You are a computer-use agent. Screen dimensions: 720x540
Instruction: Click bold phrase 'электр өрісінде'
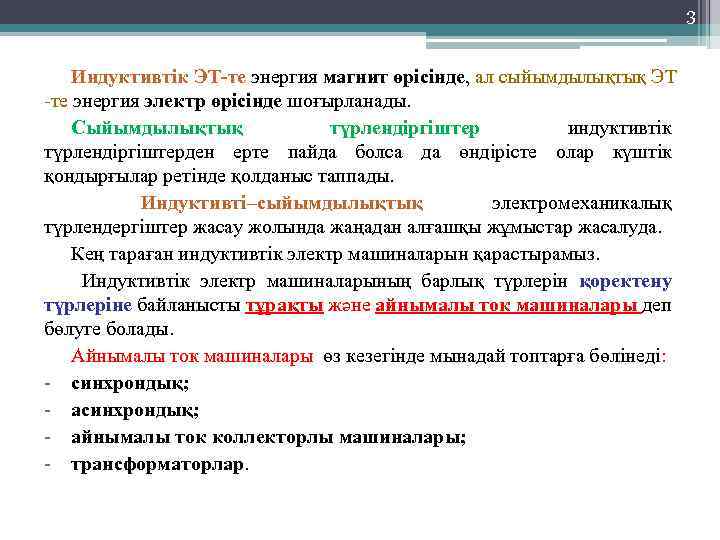point(213,101)
